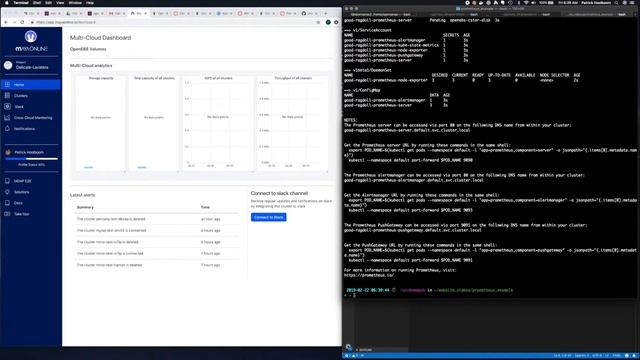640x360 pixels.
Task: Click the OpenEBS Volumes heading
Action: point(88,49)
